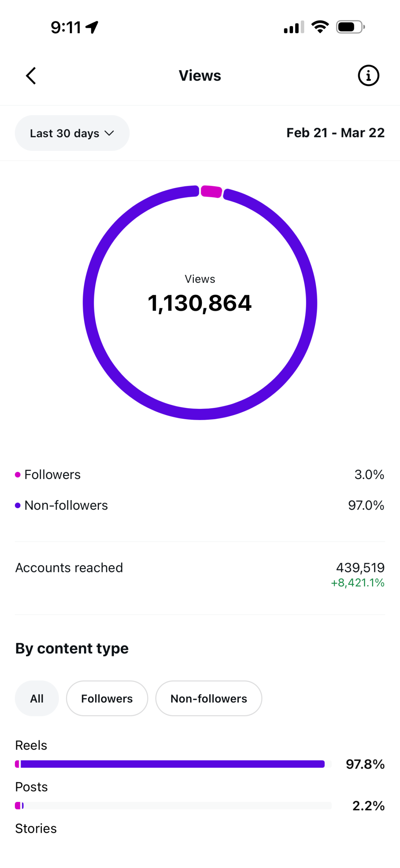The image size is (400, 868).
Task: Tap the back arrow icon
Action: 31,76
